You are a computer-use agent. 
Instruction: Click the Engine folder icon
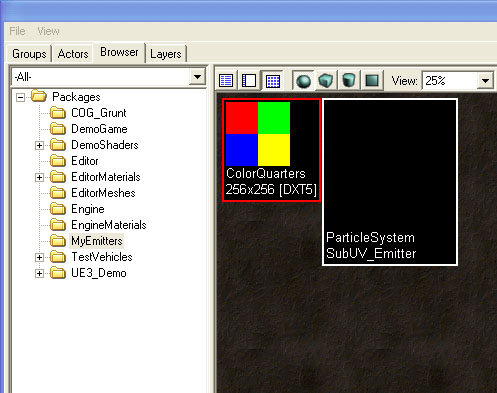click(58, 209)
